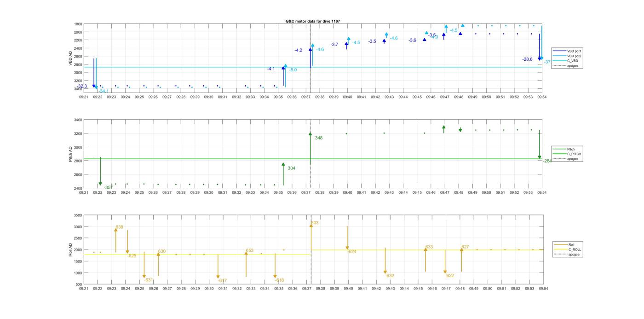Screen dimensions: 644x319
Task: Click the "-624" roll data label
Action: click(352, 252)
